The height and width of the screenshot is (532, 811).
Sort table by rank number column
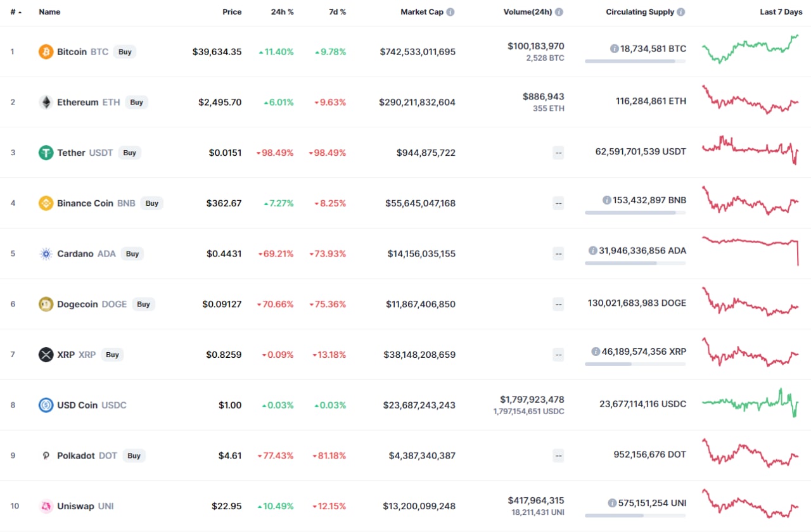point(16,12)
